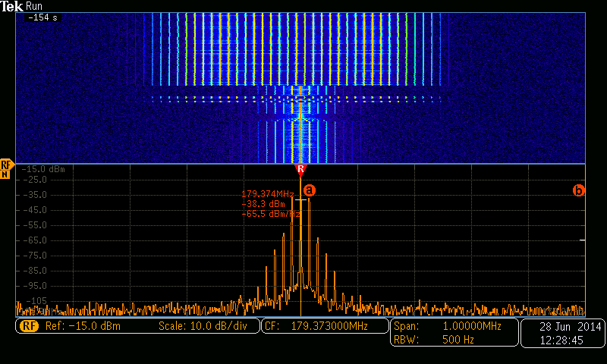The image size is (607, 364).
Task: Click the -85.0 axis label
Action: pos(34,271)
